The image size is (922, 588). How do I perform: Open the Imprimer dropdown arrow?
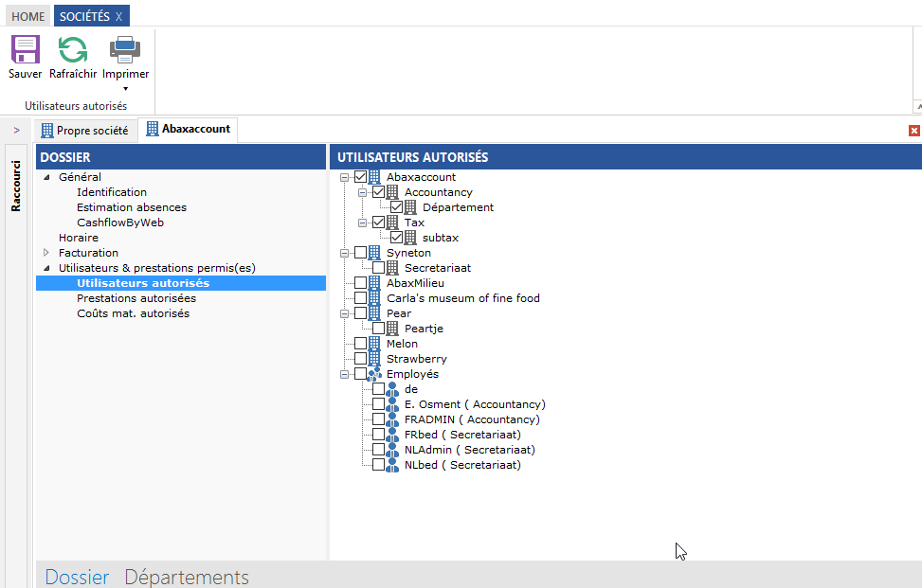(125, 89)
